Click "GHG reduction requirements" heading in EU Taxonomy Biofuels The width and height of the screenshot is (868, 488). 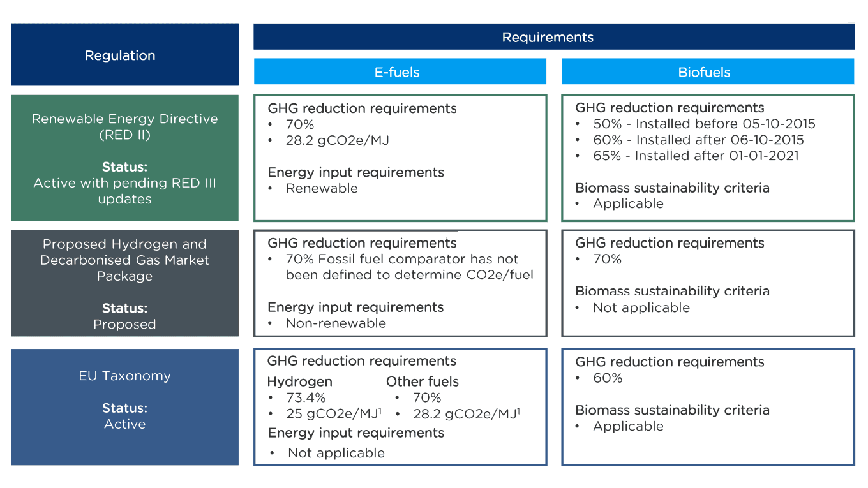click(670, 362)
